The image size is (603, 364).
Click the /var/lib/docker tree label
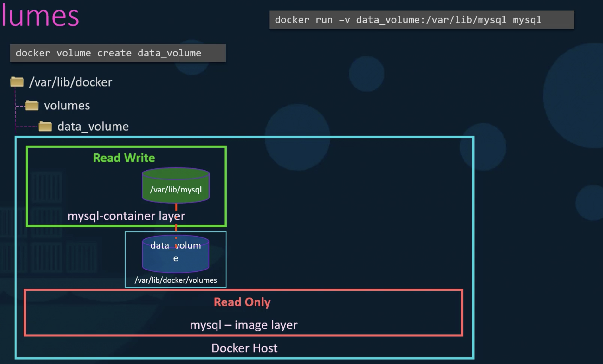click(x=71, y=82)
